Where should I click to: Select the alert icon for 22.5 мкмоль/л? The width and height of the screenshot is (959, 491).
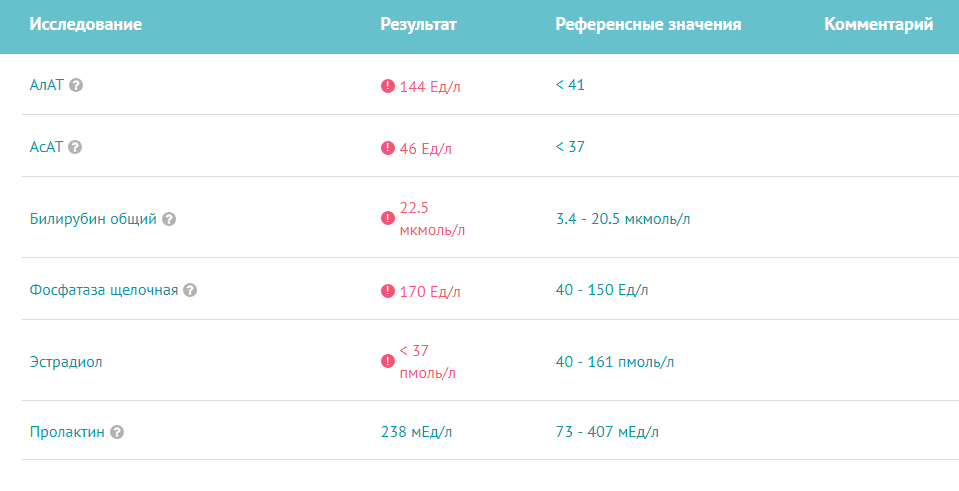[388, 218]
